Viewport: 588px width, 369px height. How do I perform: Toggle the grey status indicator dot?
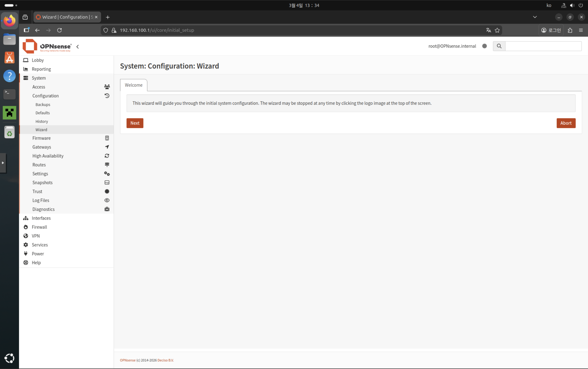click(x=484, y=46)
